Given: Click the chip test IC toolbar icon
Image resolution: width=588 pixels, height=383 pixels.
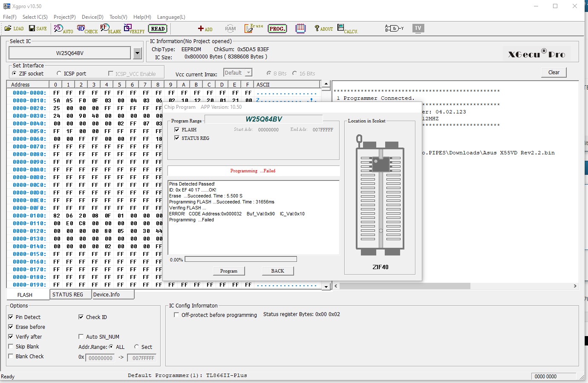Looking at the screenshot, I should 300,29.
